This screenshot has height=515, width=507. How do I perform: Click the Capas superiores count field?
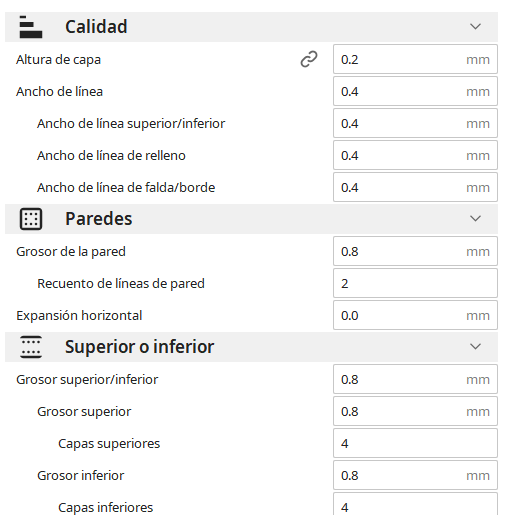[415, 443]
